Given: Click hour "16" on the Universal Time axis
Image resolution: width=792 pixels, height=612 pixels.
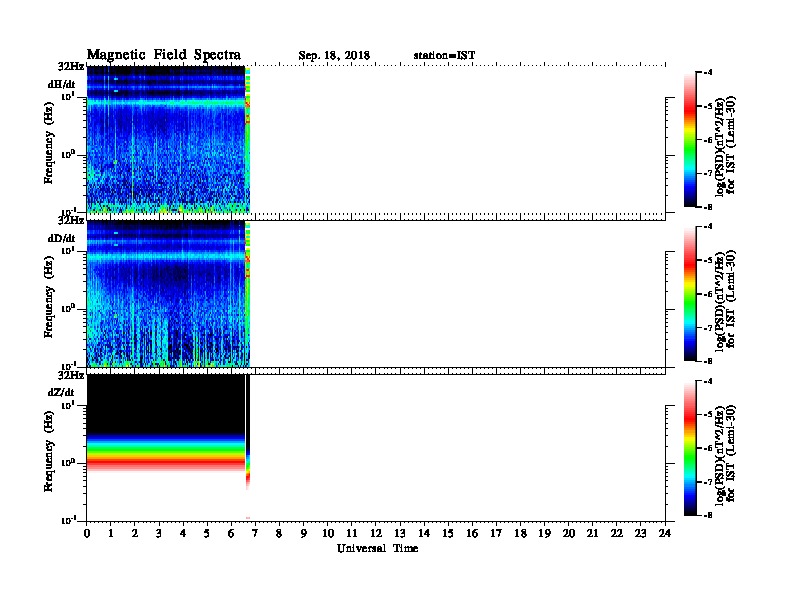Looking at the screenshot, I should point(472,533).
